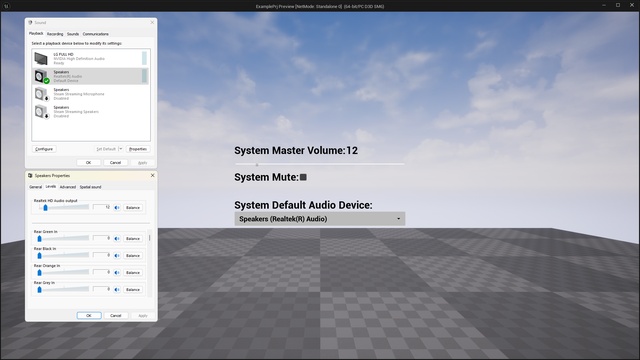Click the Realtek HD Audio output volume field
Screen dimensions: 640x360
click(102, 207)
